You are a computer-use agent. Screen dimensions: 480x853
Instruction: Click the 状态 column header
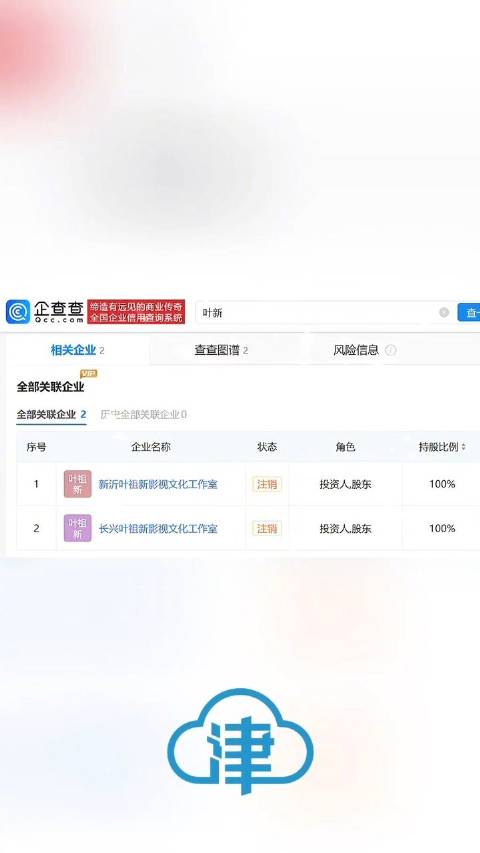[x=267, y=447]
